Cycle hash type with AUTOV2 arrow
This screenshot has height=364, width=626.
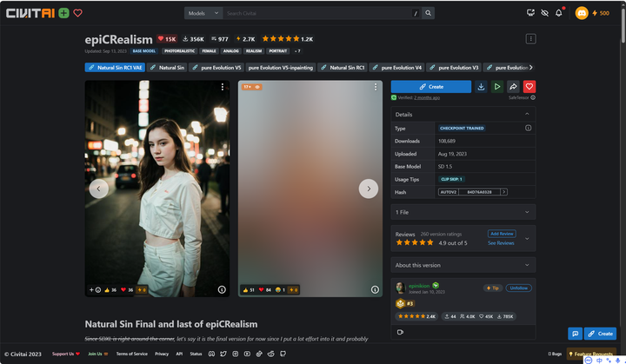pos(504,192)
